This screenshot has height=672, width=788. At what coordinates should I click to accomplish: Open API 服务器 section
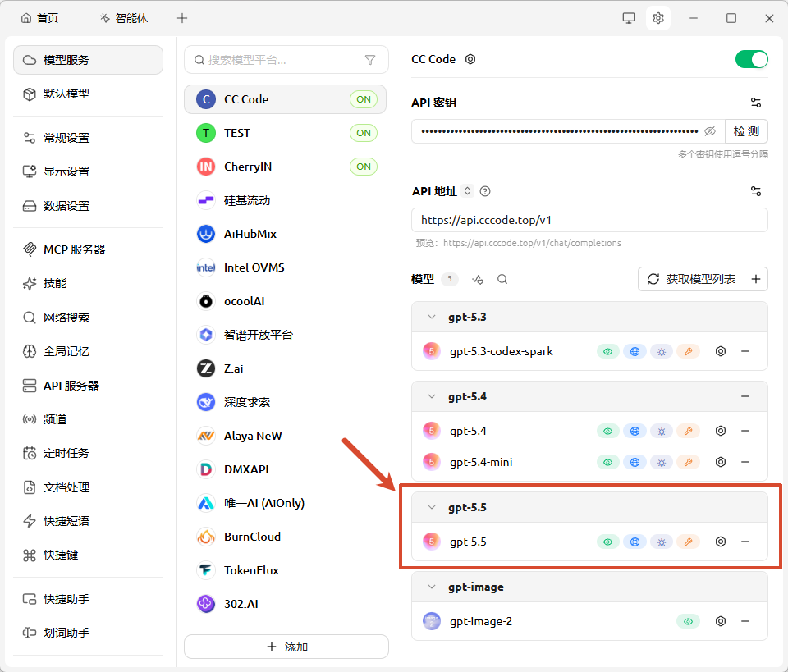tap(88, 386)
